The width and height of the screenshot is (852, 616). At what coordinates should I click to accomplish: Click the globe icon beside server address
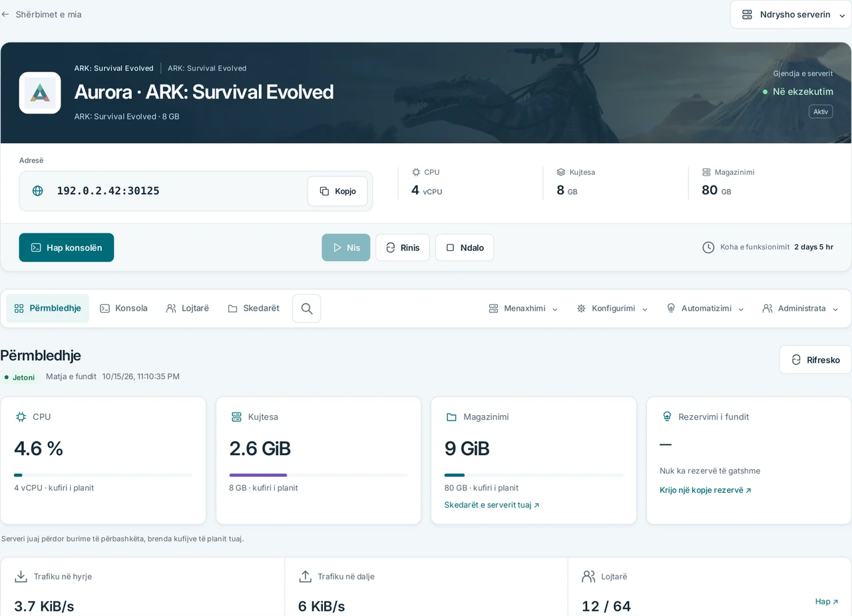38,191
